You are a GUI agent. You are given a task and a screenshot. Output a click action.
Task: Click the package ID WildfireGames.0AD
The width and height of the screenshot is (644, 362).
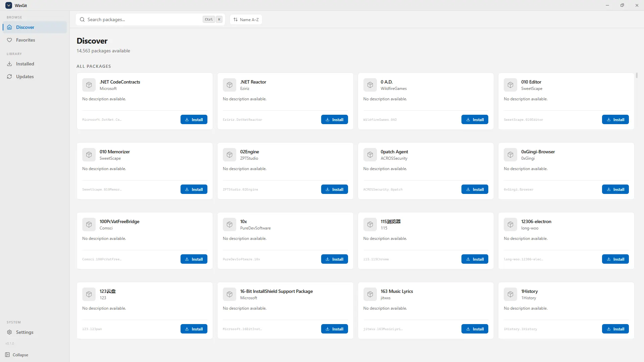[380, 120]
